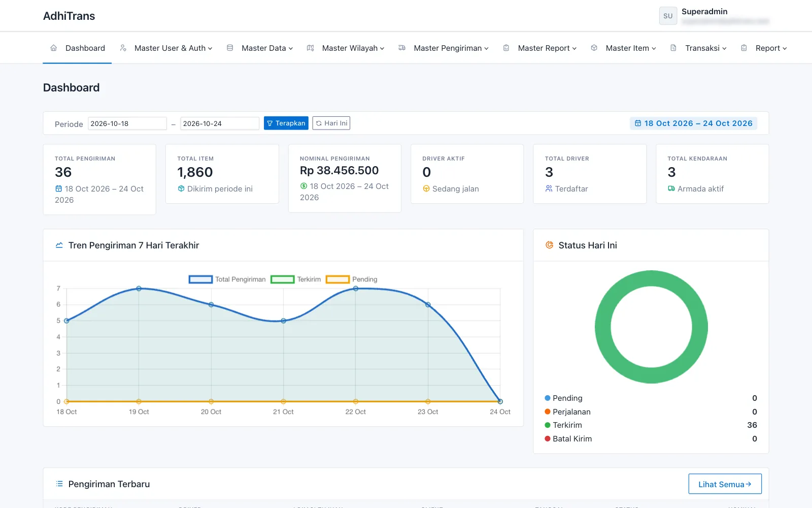Open the Transaksi menu
Screen dimensions: 812x508
pyautogui.click(x=699, y=48)
